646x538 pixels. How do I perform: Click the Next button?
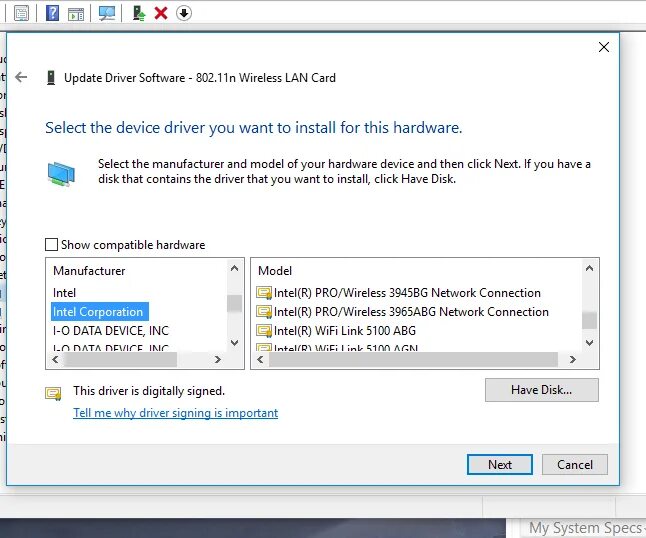tap(500, 464)
